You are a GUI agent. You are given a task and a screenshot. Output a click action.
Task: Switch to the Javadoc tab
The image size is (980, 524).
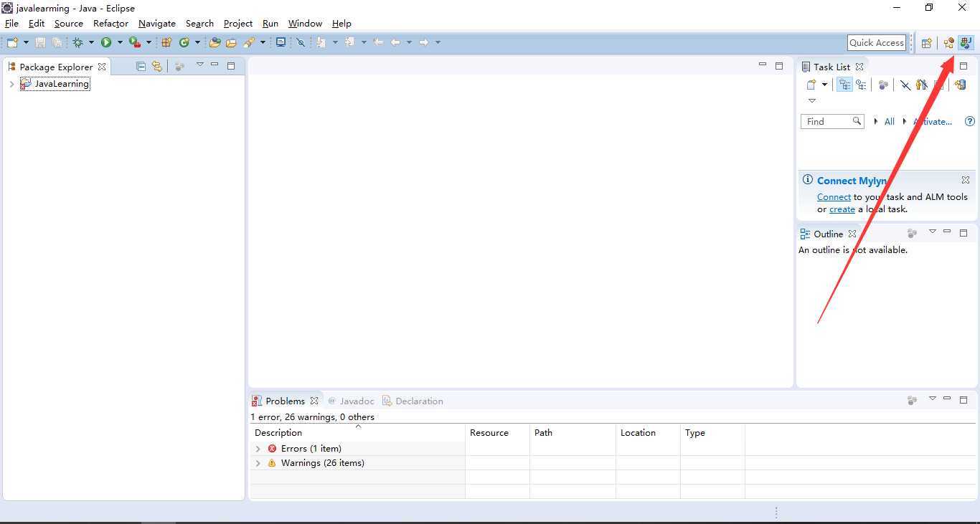click(x=352, y=401)
